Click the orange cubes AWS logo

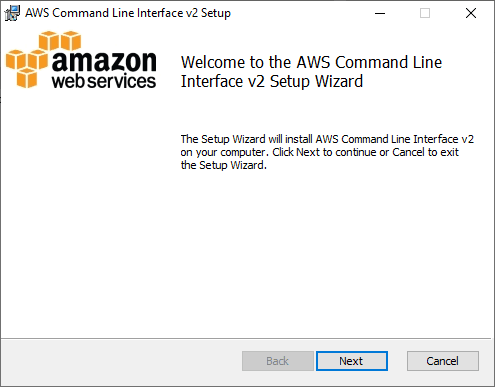[43, 59]
